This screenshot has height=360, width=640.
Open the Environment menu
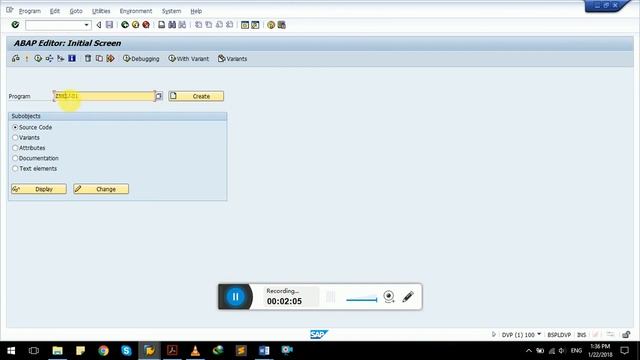tap(136, 11)
